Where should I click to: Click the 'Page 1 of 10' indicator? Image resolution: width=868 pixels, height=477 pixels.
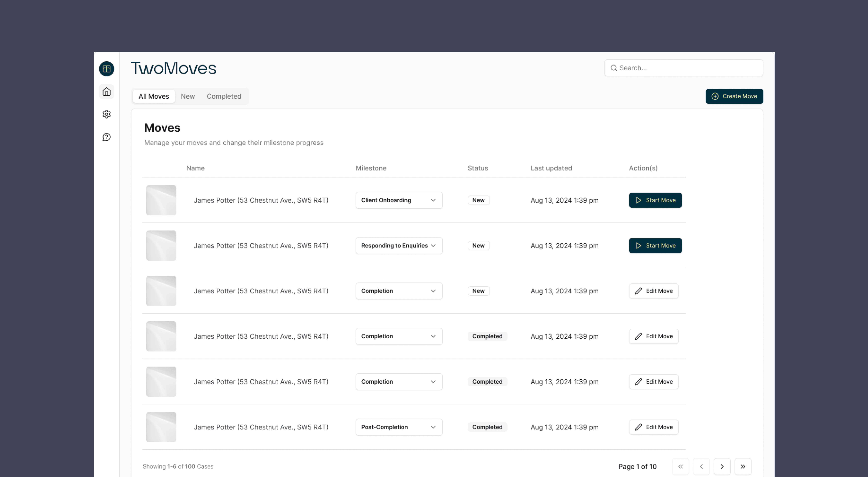point(638,467)
